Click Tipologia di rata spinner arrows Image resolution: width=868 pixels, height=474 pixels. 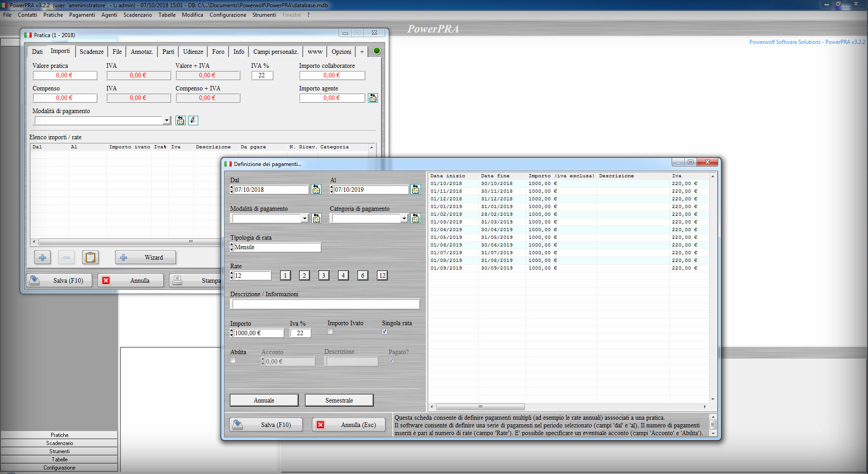232,247
